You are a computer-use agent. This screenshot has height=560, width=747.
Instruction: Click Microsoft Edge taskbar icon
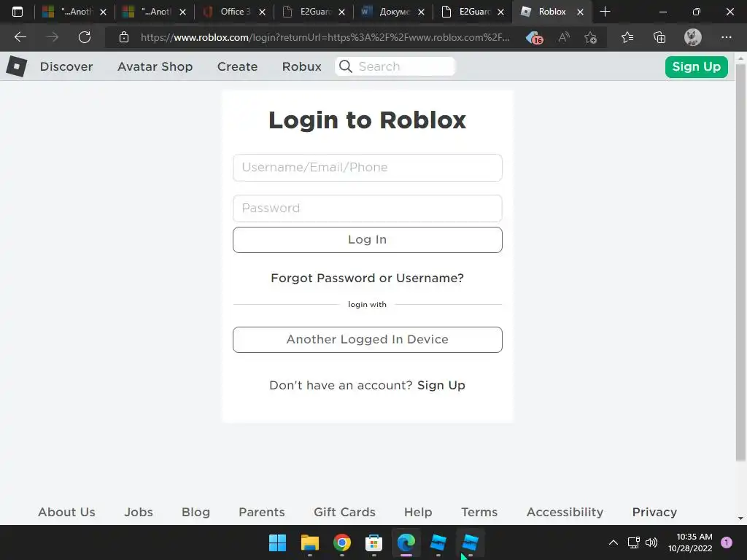[x=406, y=542]
